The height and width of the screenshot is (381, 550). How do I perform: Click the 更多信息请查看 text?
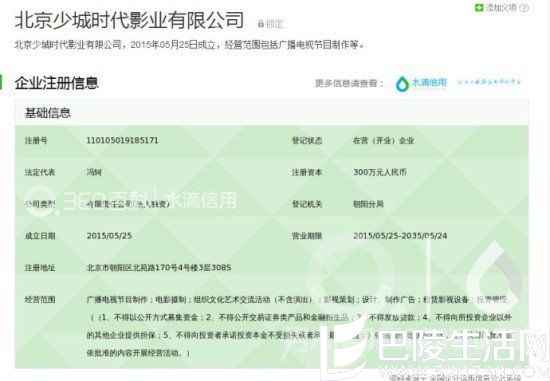tap(349, 83)
